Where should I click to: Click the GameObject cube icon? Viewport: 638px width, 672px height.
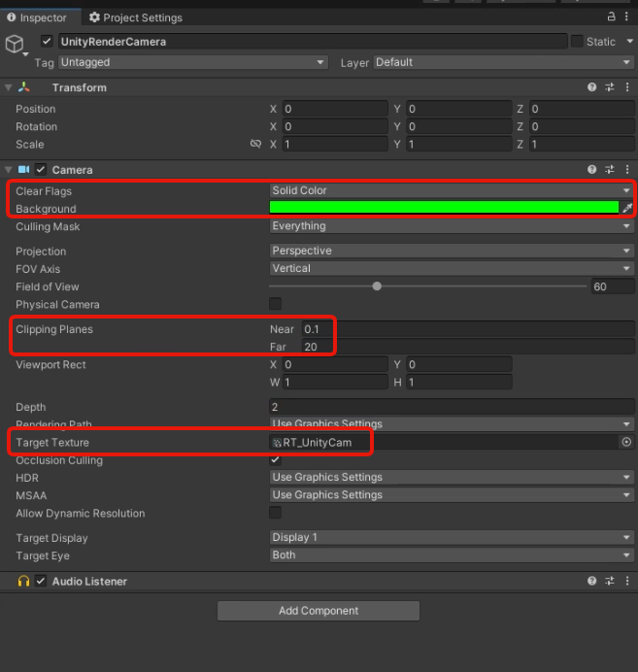point(16,45)
